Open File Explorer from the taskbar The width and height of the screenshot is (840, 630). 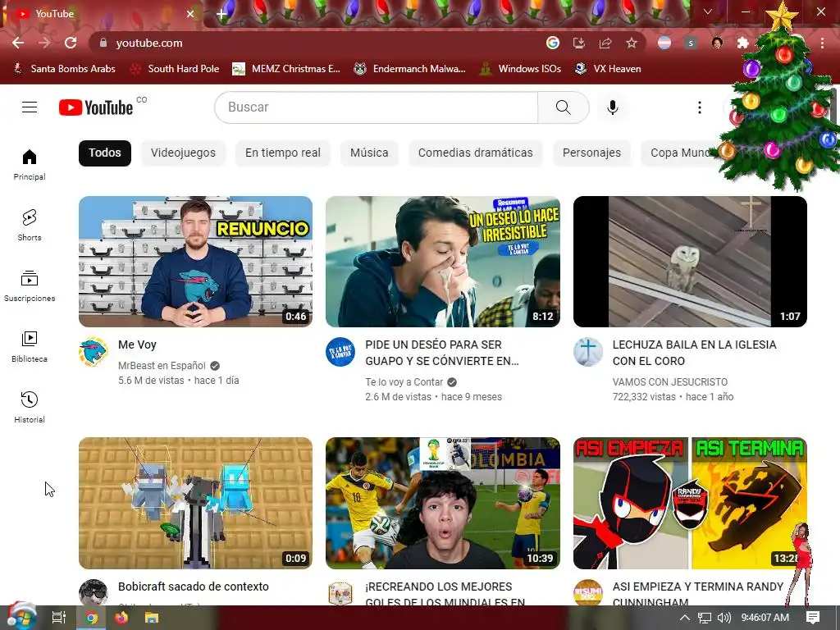(152, 618)
